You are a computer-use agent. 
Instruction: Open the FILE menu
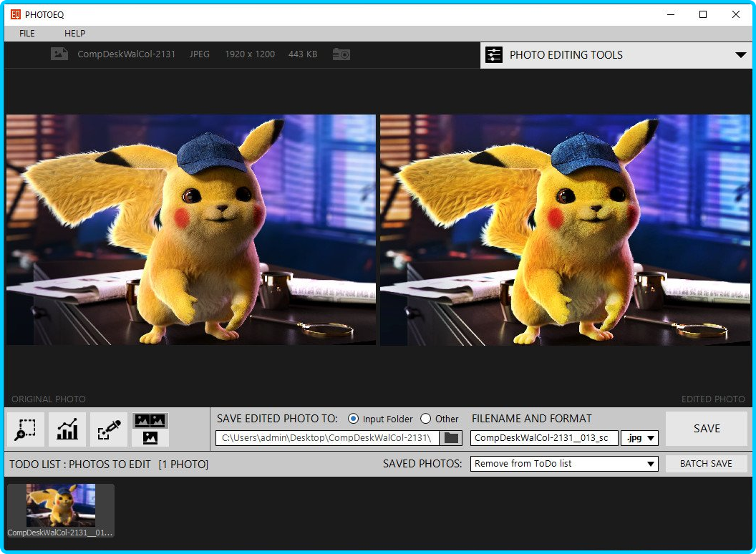[27, 33]
